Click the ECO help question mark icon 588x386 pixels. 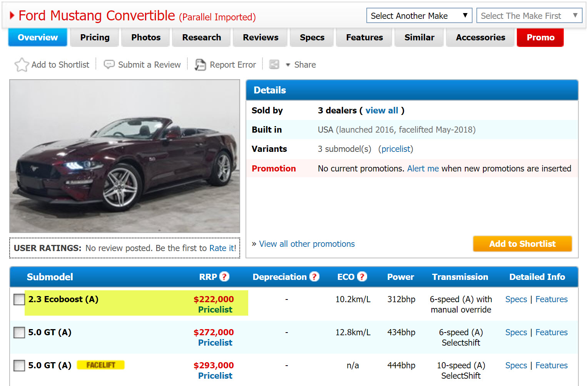tap(362, 276)
